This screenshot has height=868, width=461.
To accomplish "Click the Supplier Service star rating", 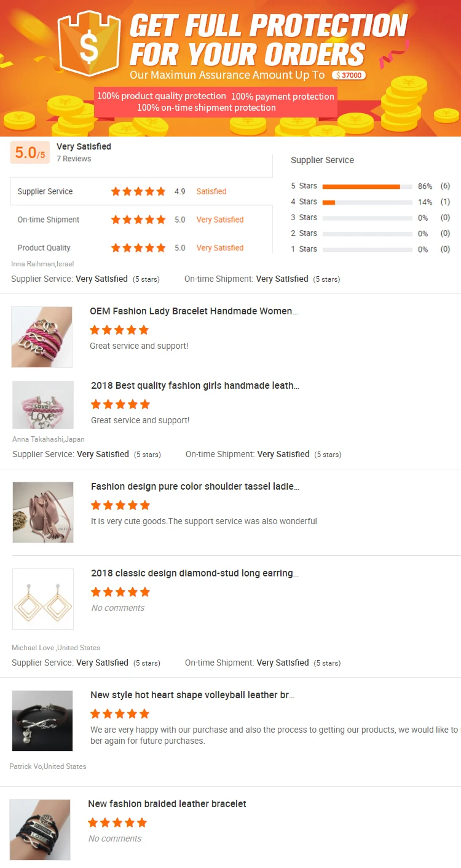I will point(138,192).
